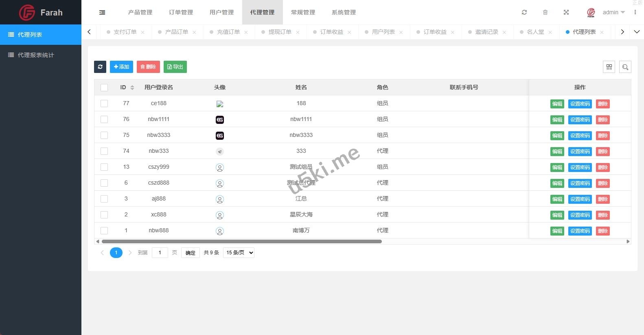Select the checkbox for user nbw888
The width and height of the screenshot is (644, 335).
pos(104,231)
